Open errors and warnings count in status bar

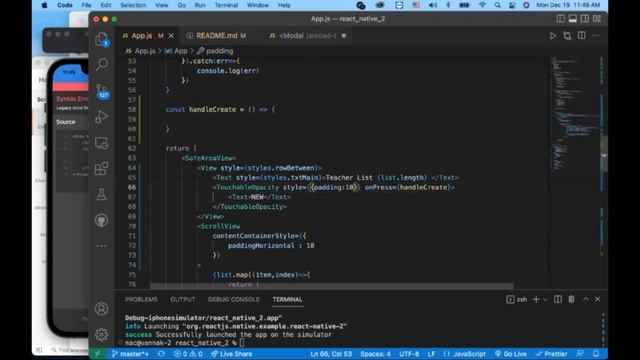click(x=188, y=353)
